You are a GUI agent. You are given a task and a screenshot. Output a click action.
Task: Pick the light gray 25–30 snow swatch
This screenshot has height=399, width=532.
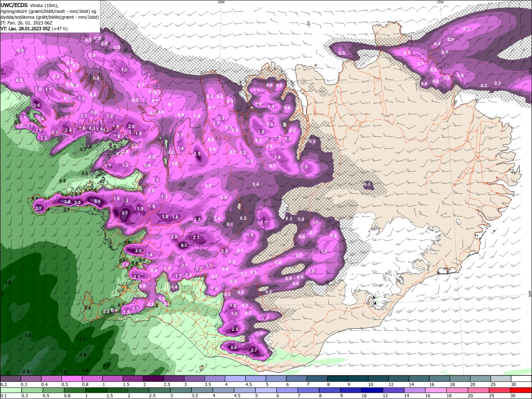[x=500, y=379]
